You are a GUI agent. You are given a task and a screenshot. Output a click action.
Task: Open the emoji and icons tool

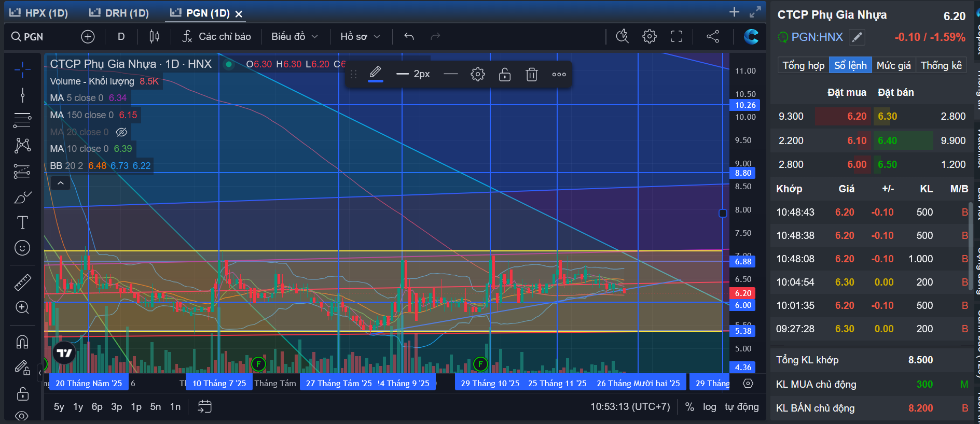[22, 248]
